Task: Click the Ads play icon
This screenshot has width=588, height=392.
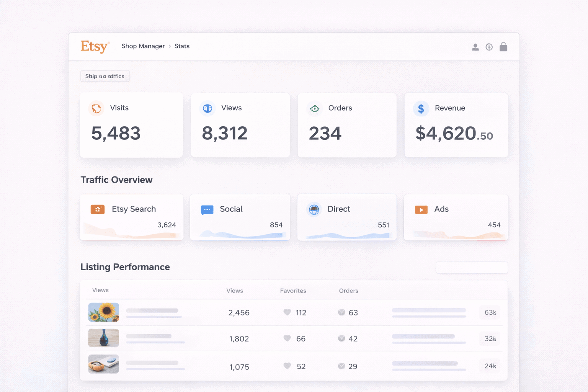Action: (x=421, y=210)
